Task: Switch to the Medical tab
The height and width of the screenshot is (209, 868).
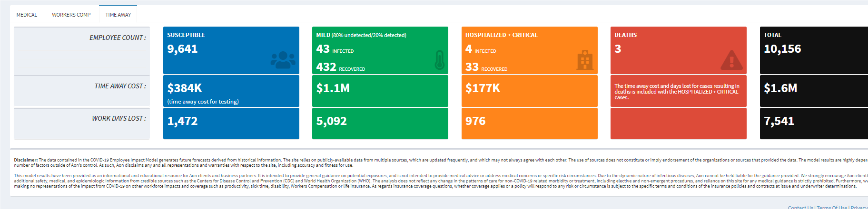Action: 27,15
